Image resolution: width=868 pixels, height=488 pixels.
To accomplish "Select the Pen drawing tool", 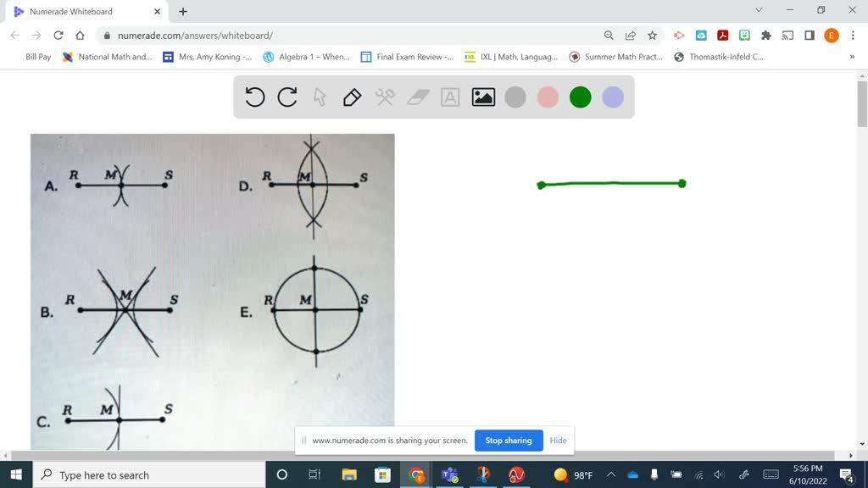I will coord(351,97).
